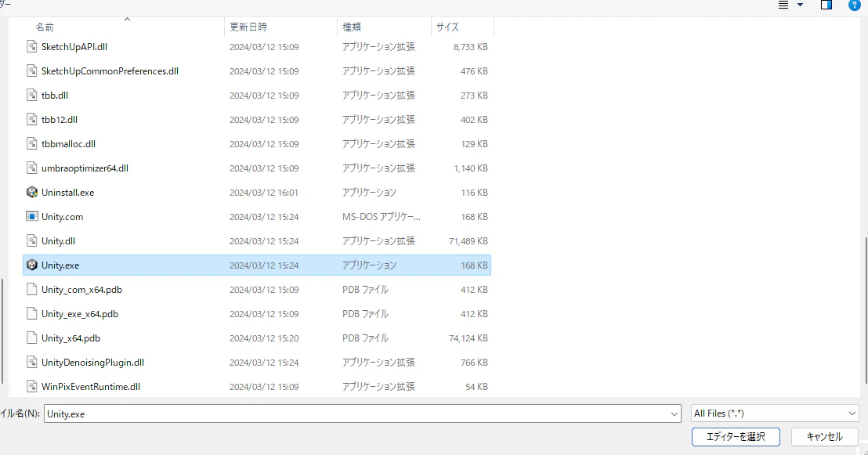Click the 2024/03/12 15:20 date of Unity_x64.pdb
Viewport: 868px width, 455px height.
(x=264, y=339)
